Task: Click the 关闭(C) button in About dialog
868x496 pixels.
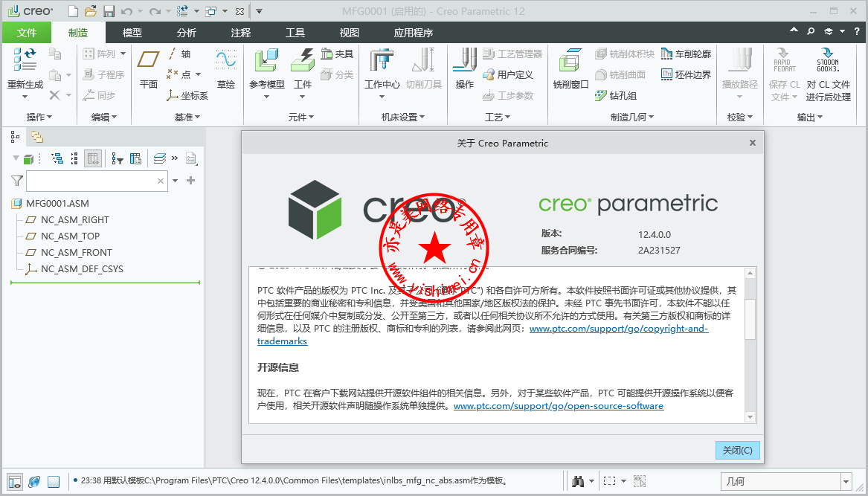Action: tap(737, 450)
